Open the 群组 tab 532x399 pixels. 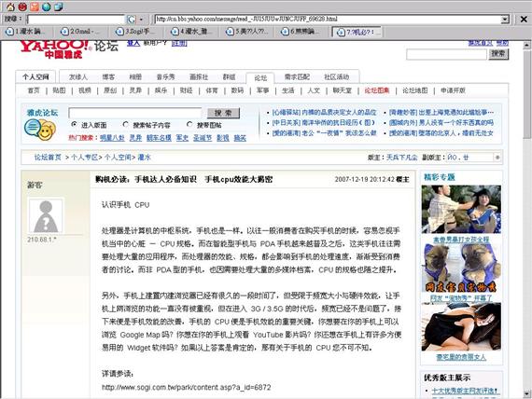[229, 77]
